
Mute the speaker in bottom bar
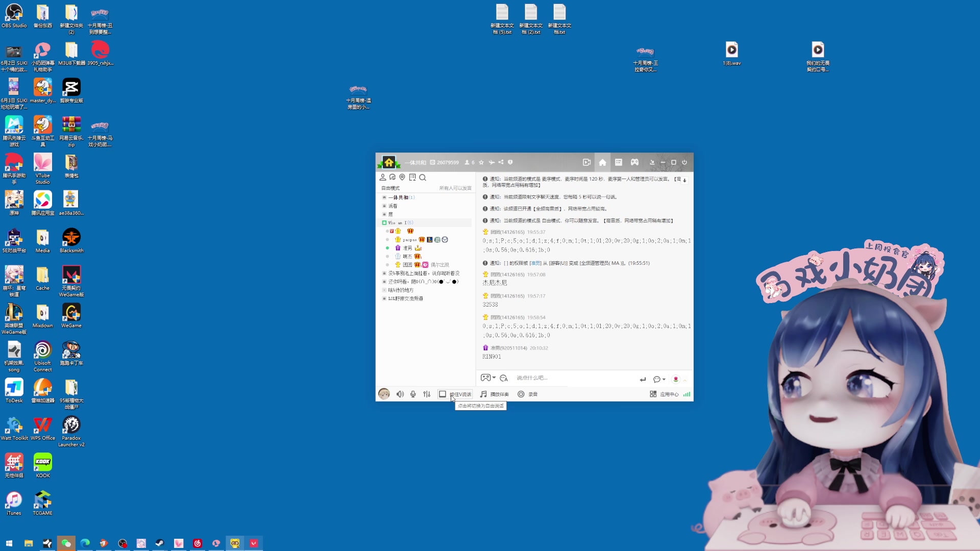coord(400,394)
